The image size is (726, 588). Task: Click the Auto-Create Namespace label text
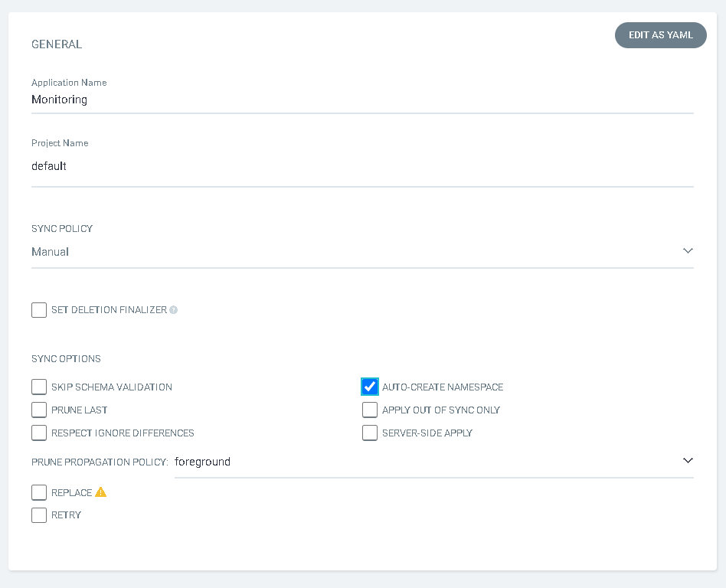[x=443, y=387]
